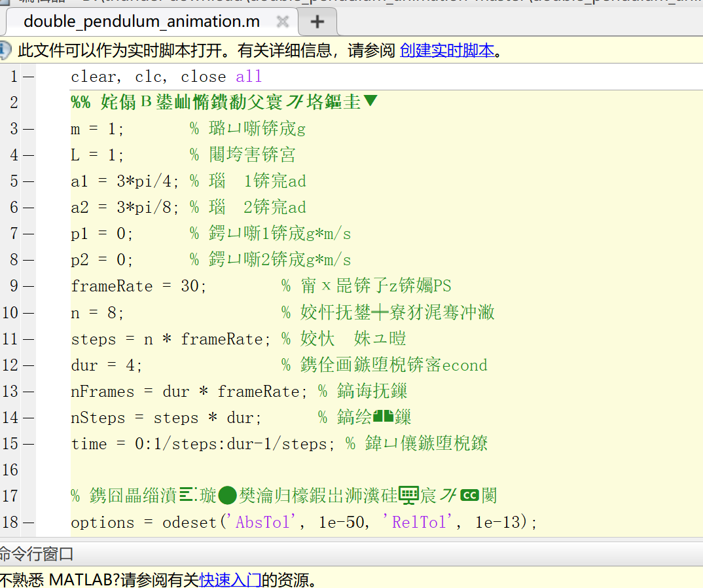Set a breakpoint on line 12's dash marker

click(x=29, y=365)
